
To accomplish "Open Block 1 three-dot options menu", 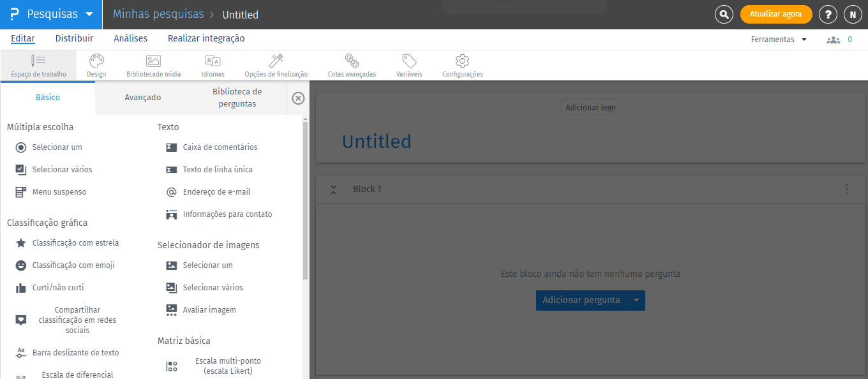I will 847,189.
